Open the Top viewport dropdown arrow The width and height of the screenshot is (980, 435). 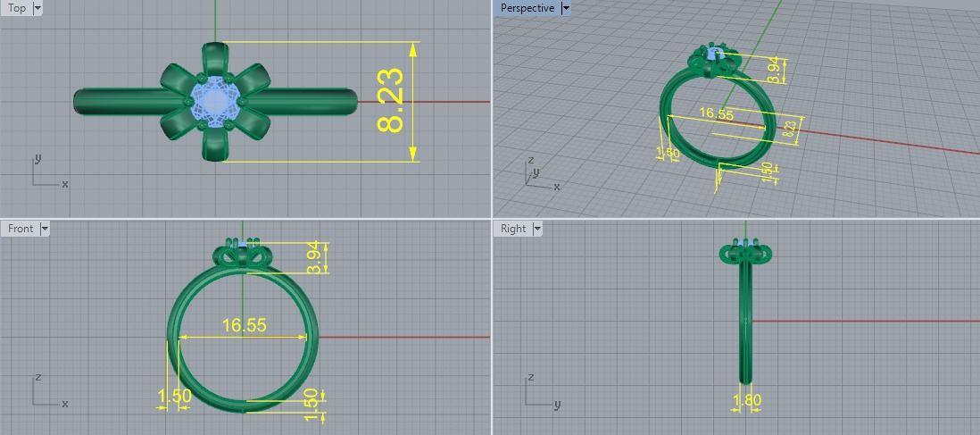tap(37, 8)
